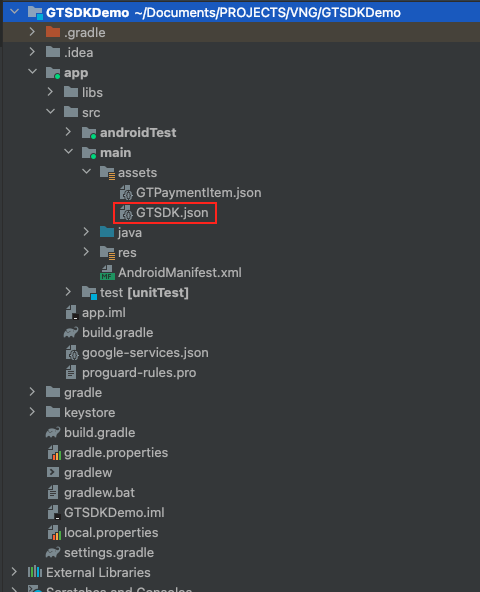Expand the gradle folder arrow
The height and width of the screenshot is (592, 480).
point(32,392)
